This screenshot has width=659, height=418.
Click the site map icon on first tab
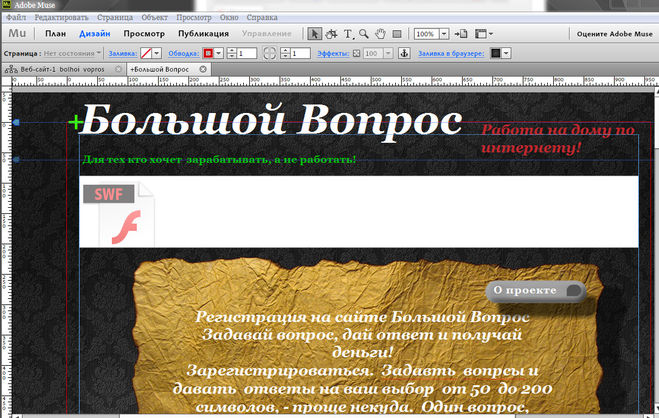[11, 69]
